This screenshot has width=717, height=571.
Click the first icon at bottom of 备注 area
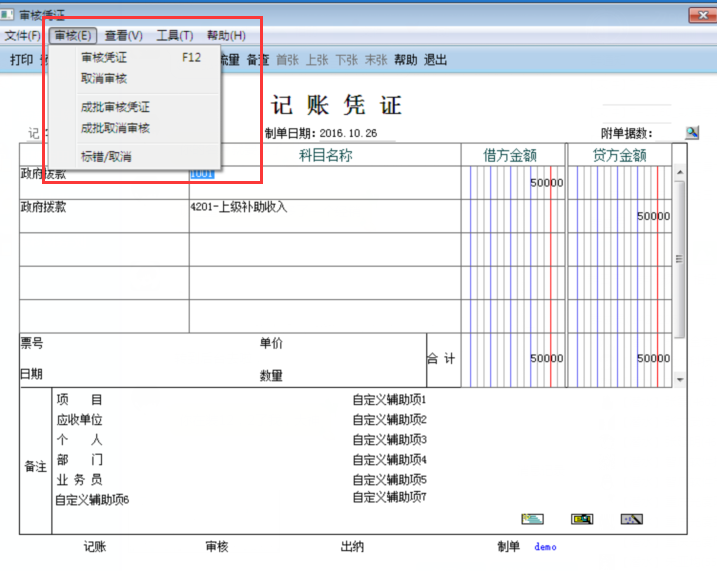click(x=532, y=519)
